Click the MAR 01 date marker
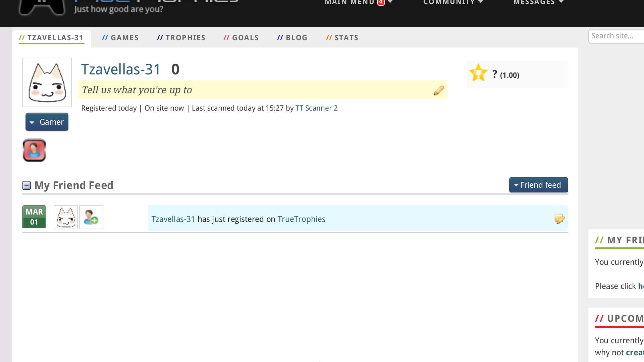This screenshot has height=362, width=644. (x=34, y=217)
